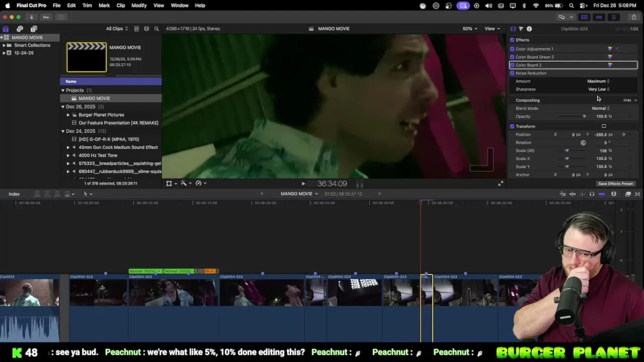Screen dimensions: 644x362
Task: Open the Transitions browser button
Action: click(637, 194)
